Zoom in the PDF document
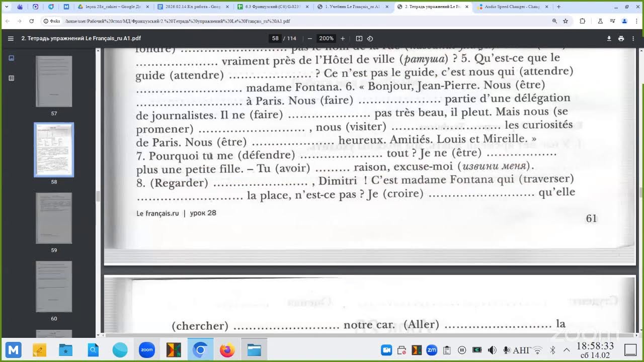Image resolution: width=644 pixels, height=362 pixels. (x=343, y=38)
